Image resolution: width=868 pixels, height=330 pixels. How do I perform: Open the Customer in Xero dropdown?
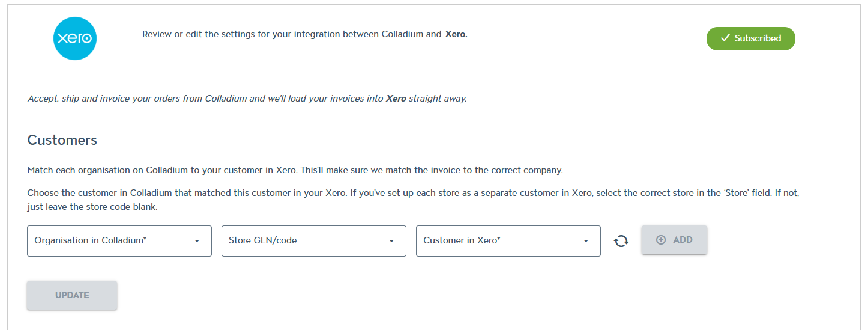(508, 241)
